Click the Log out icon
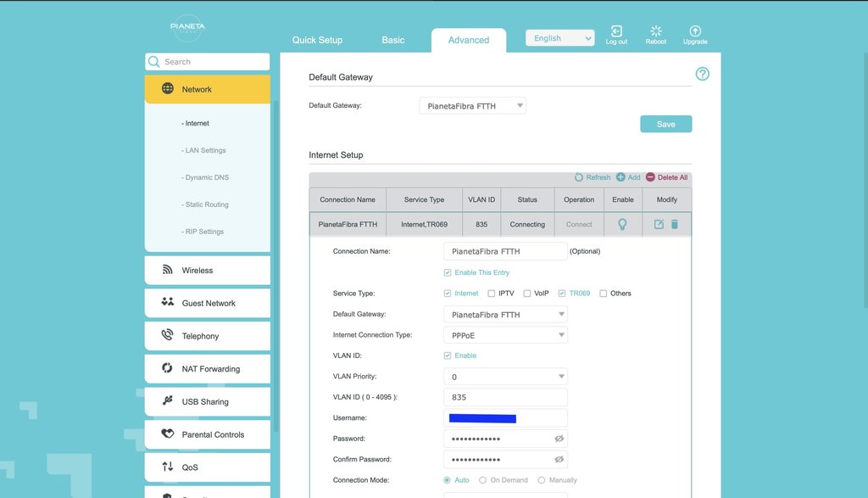Screen dimensions: 868x498 [x=616, y=31]
